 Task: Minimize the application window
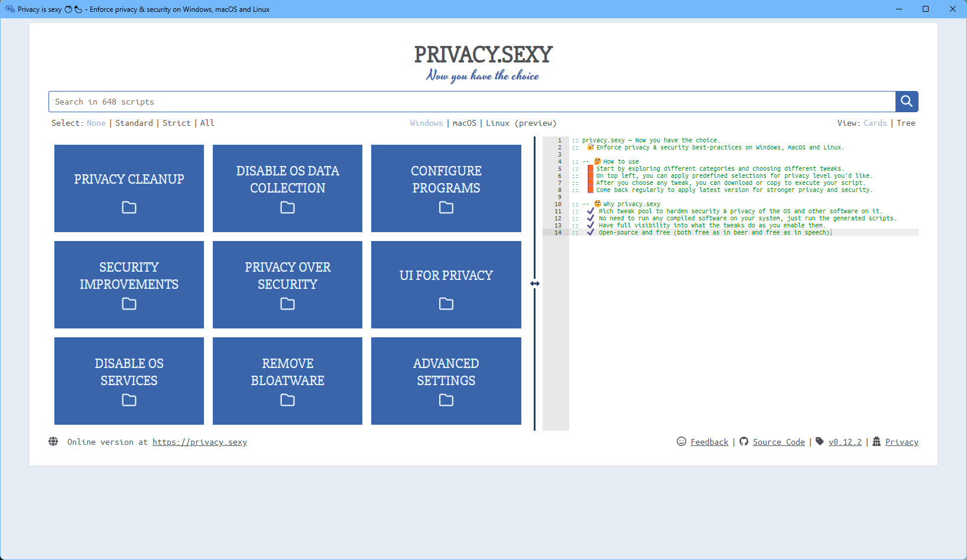(899, 9)
